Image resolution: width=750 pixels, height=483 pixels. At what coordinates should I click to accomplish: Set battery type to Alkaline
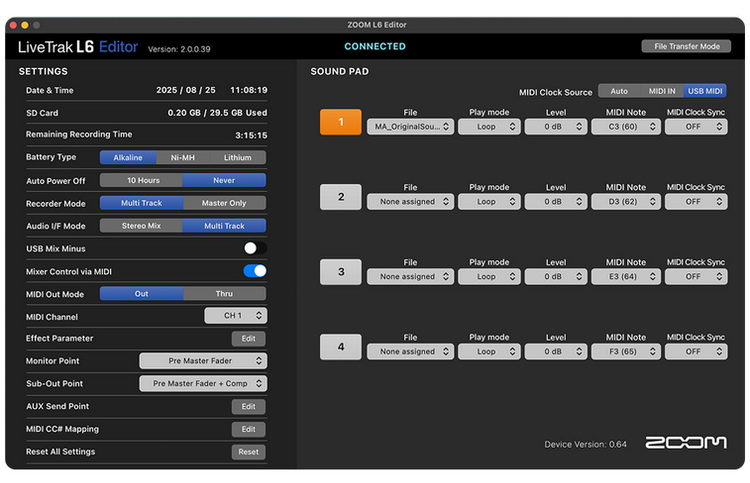click(x=128, y=157)
